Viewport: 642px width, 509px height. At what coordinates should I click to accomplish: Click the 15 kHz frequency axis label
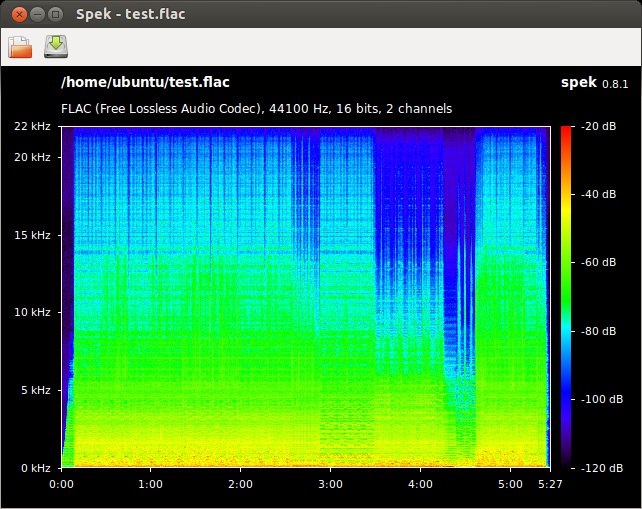33,235
